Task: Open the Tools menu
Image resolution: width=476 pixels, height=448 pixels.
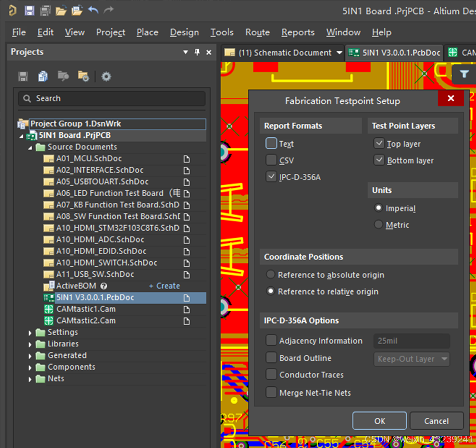Action: point(222,32)
